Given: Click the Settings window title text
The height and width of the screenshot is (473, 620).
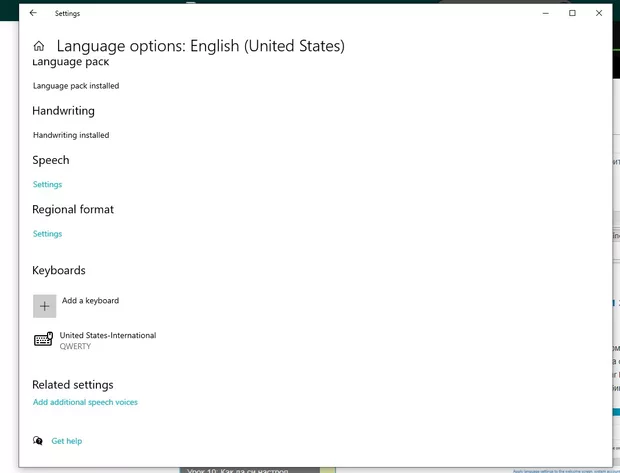Looking at the screenshot, I should click(x=67, y=13).
